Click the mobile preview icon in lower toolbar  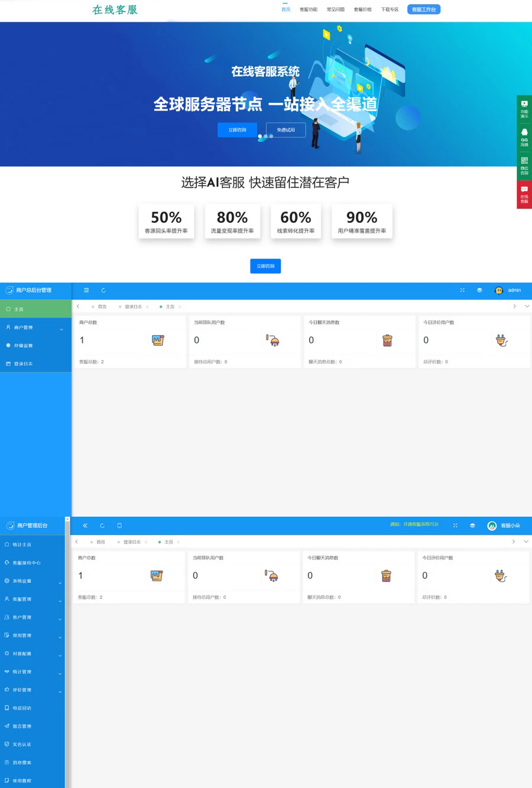[119, 525]
